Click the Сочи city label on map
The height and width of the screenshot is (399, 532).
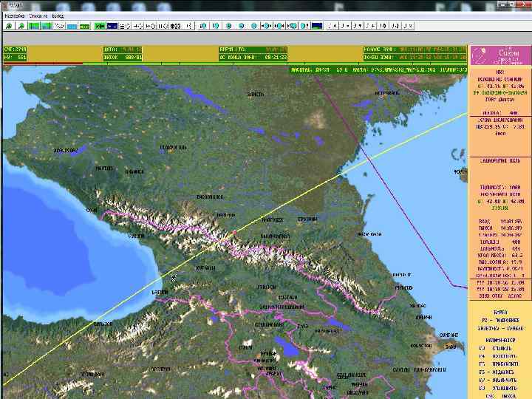(x=92, y=211)
